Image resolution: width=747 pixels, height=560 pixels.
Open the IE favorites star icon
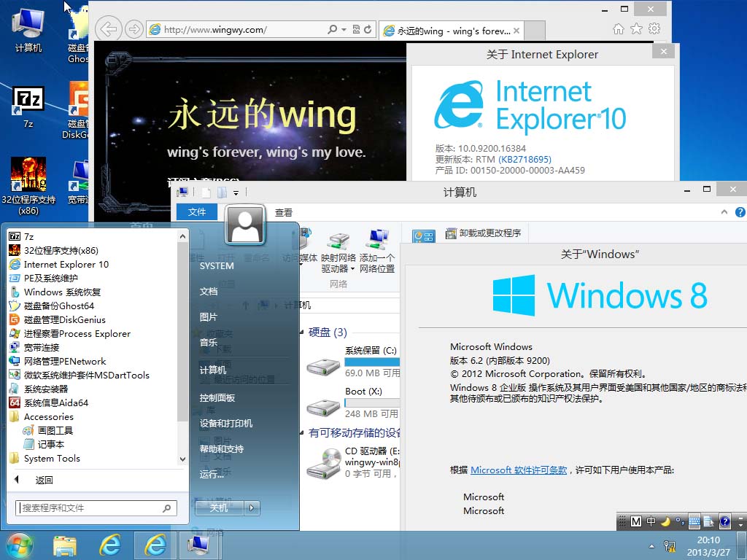pyautogui.click(x=636, y=29)
